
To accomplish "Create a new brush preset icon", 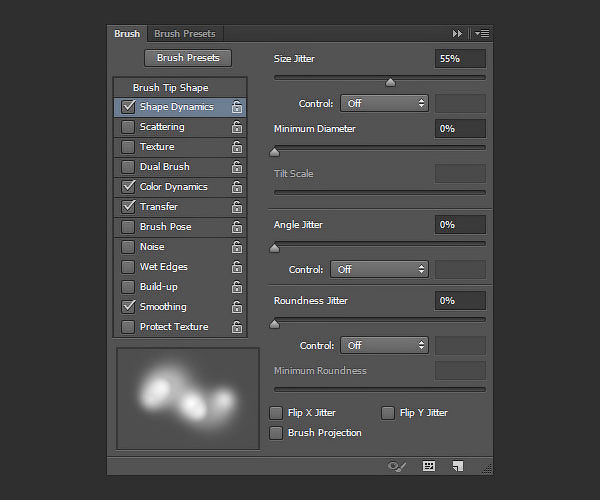I will click(x=458, y=466).
